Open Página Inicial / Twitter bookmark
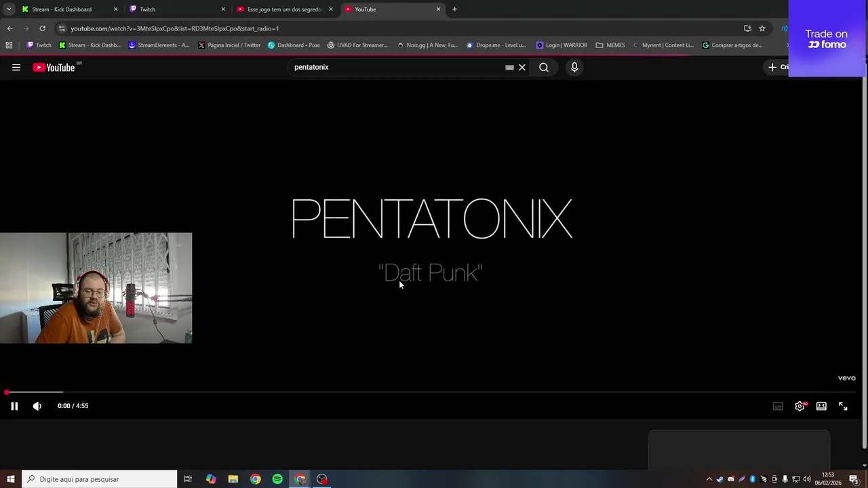This screenshot has width=868, height=488. click(x=229, y=45)
